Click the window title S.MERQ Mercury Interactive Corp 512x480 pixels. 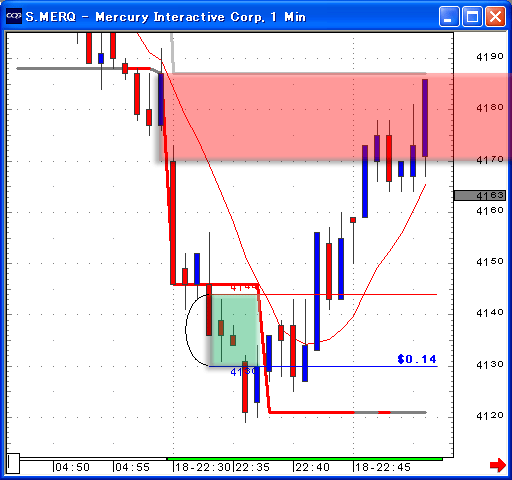165,17
